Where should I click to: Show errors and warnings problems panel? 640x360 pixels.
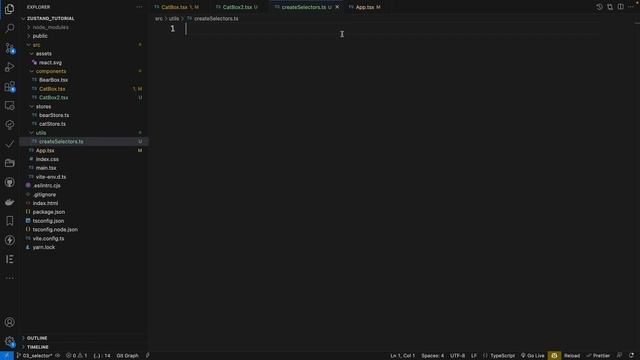point(77,356)
